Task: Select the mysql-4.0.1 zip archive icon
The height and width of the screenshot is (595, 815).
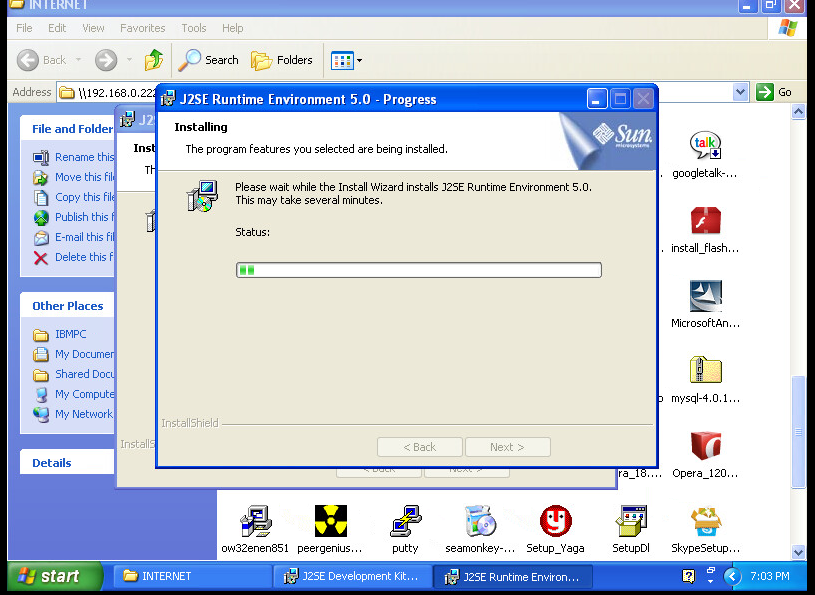Action: click(x=705, y=371)
